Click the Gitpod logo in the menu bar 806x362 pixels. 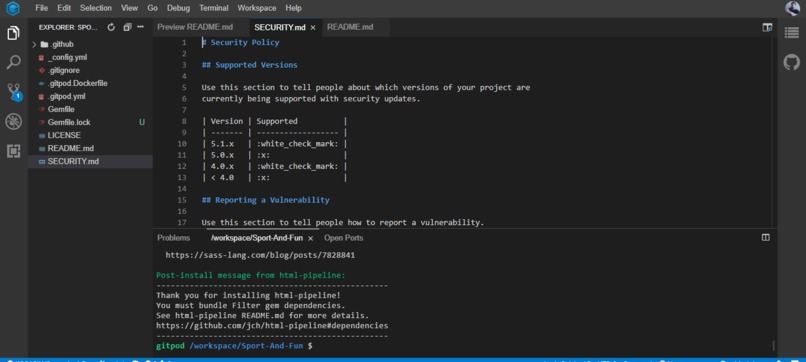(x=13, y=8)
